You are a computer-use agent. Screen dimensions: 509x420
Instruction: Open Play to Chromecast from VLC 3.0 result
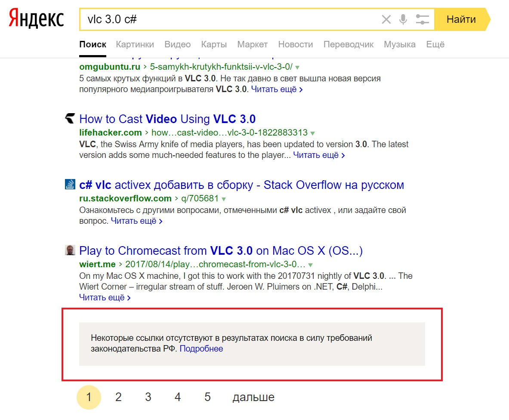tap(221, 251)
